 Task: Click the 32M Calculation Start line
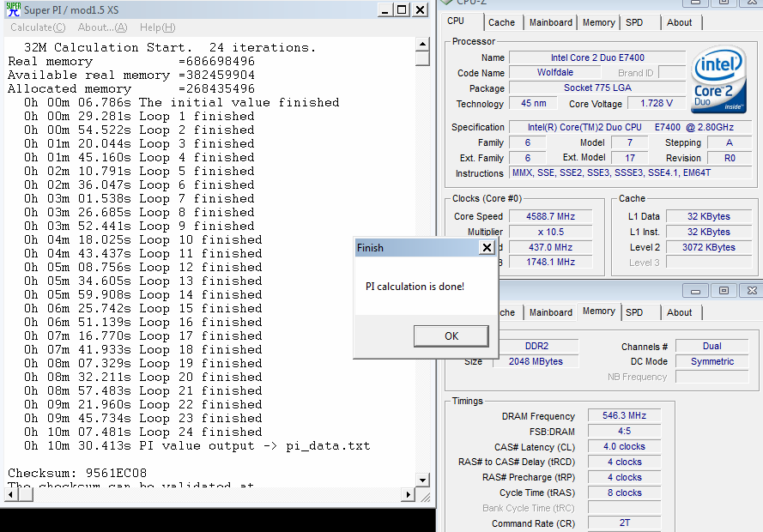(x=170, y=48)
